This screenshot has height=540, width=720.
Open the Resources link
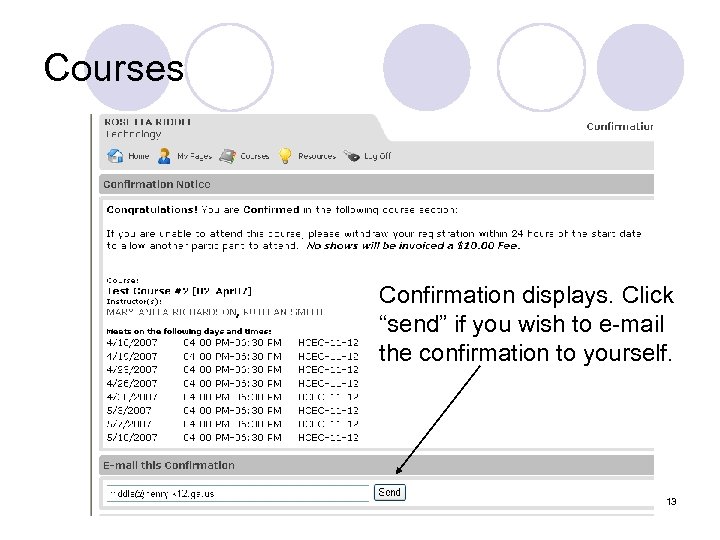click(317, 156)
